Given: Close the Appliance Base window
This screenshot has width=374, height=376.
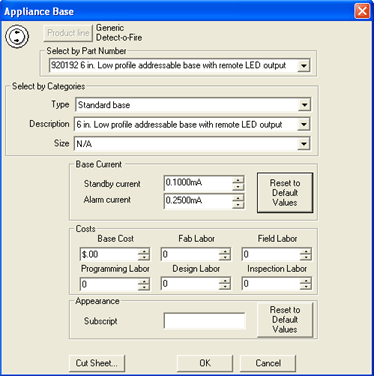Looking at the screenshot, I should click(362, 11).
